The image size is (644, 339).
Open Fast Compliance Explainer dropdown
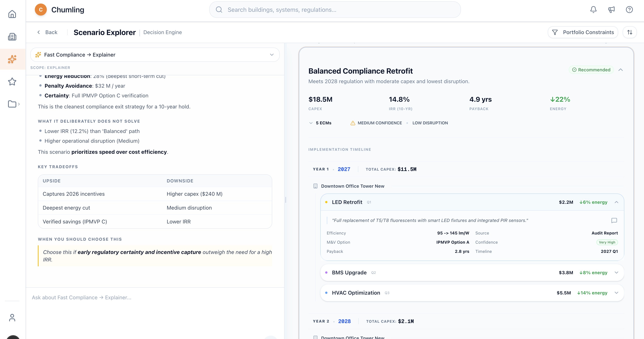point(155,55)
